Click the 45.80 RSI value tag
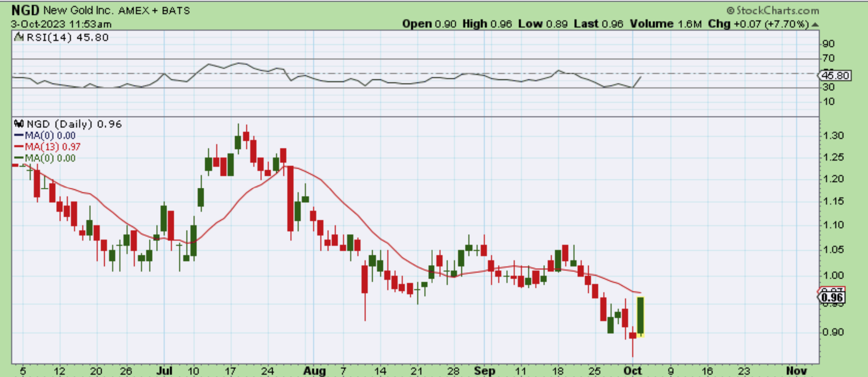The width and height of the screenshot is (868, 377). click(835, 76)
